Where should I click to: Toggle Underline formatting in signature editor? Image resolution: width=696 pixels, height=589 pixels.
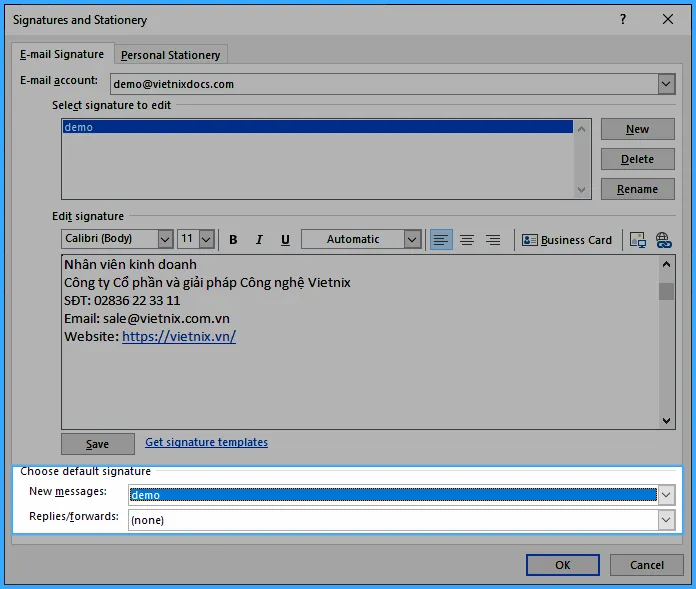coord(285,240)
